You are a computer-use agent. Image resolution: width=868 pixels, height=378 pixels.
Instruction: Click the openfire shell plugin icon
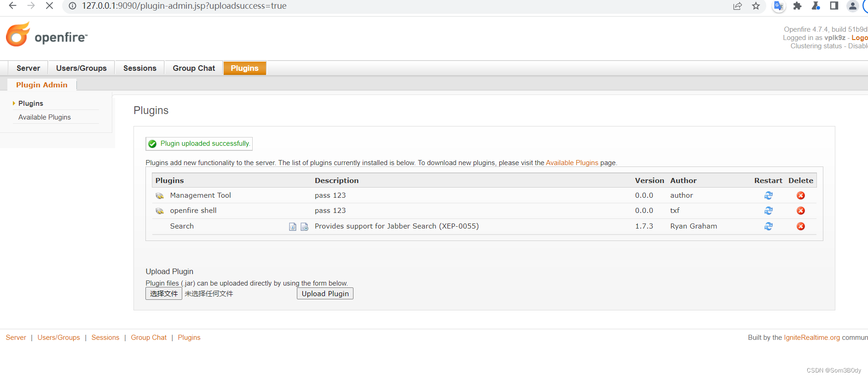coord(160,211)
